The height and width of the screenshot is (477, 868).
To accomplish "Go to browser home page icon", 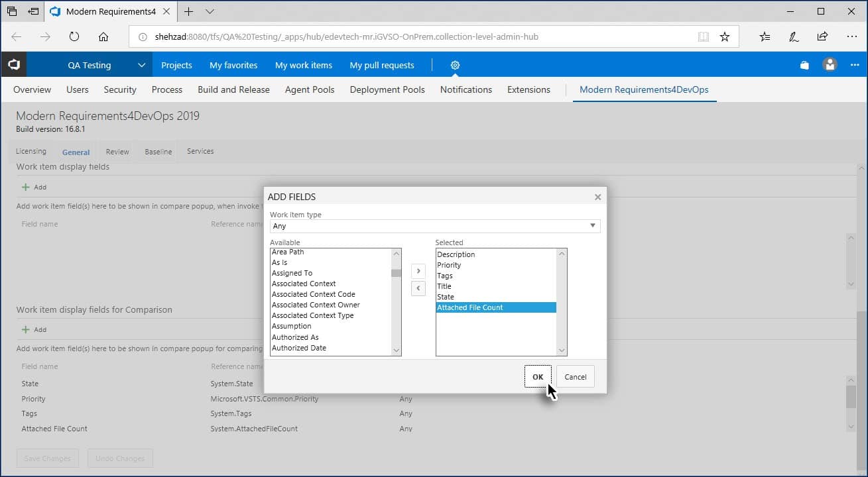I will 103,36.
